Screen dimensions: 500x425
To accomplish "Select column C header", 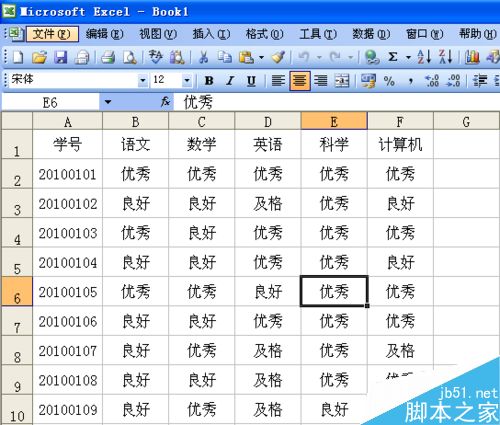I will 201,121.
